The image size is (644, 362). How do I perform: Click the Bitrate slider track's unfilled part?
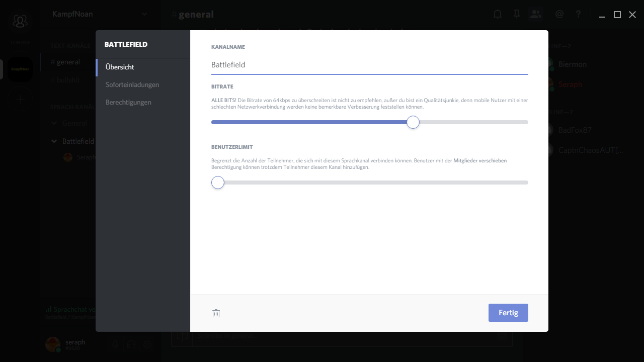[474, 122]
